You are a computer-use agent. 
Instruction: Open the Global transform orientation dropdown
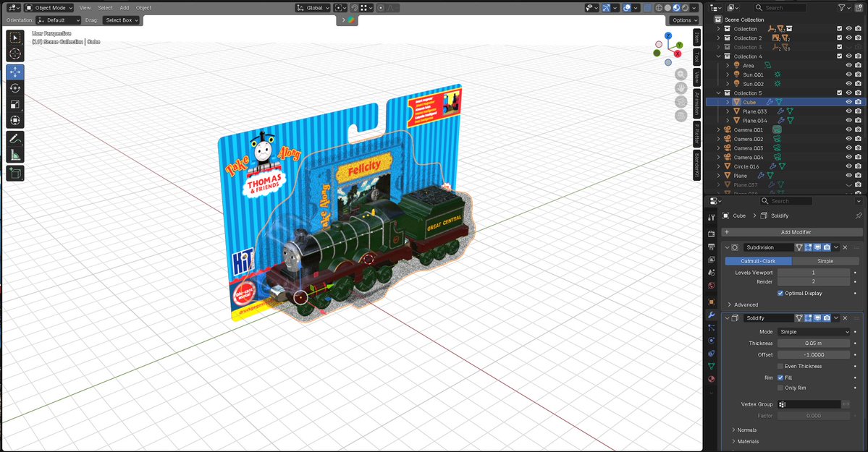tap(313, 8)
